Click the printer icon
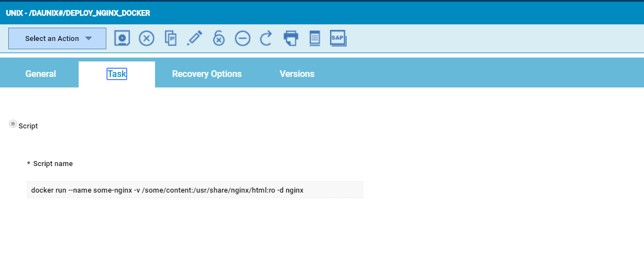The width and height of the screenshot is (644, 269). (291, 38)
